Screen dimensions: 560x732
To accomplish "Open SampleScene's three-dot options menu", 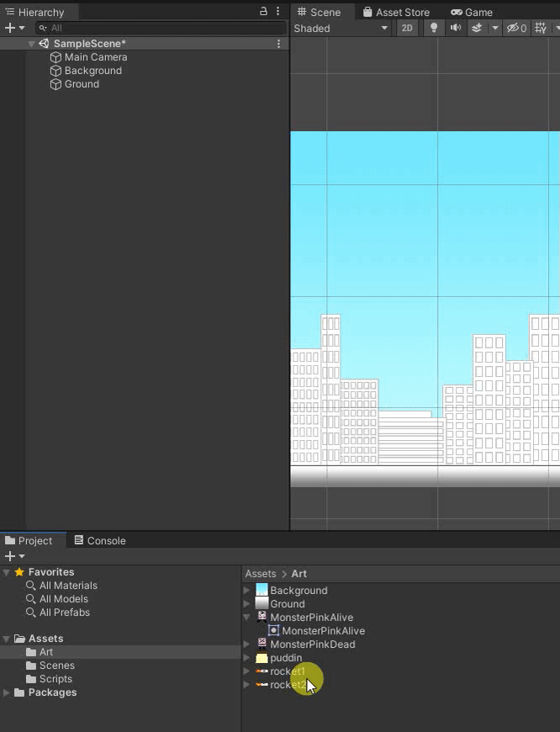I will 278,44.
